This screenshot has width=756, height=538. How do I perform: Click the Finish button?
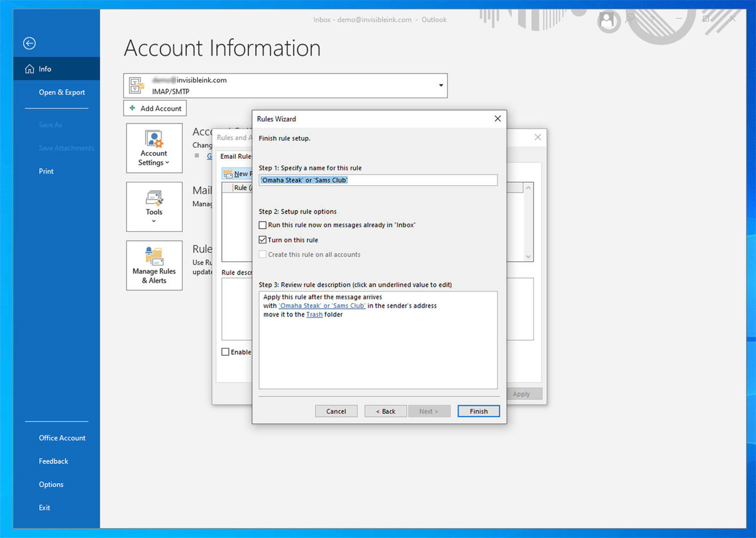(x=479, y=411)
